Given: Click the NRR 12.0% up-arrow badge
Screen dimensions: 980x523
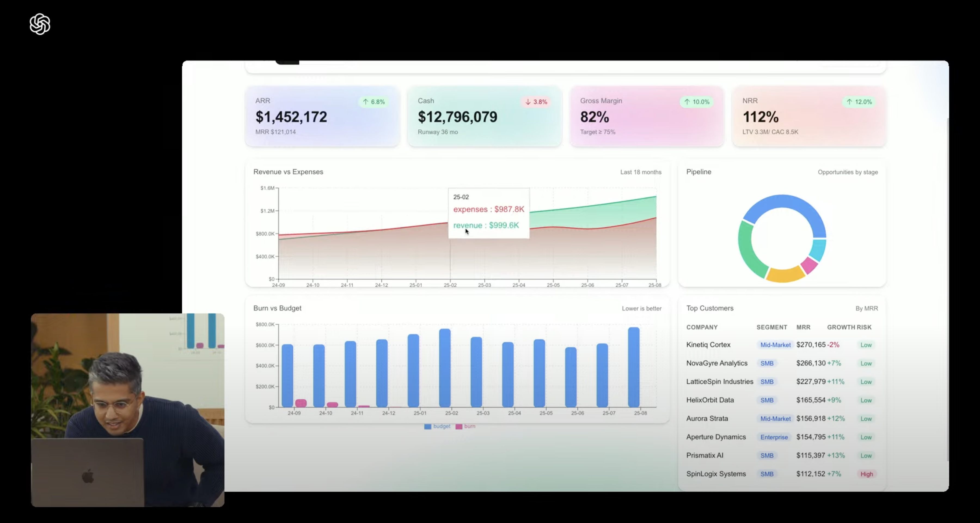Looking at the screenshot, I should [x=859, y=102].
